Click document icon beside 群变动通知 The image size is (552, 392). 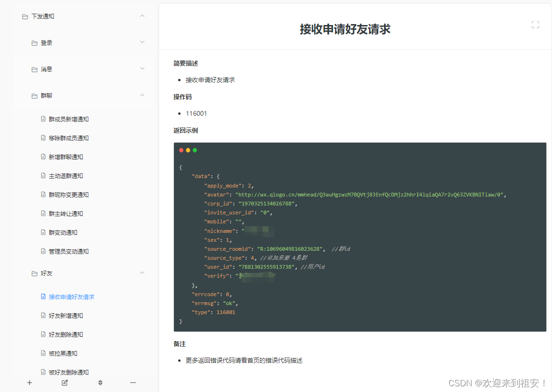[43, 232]
